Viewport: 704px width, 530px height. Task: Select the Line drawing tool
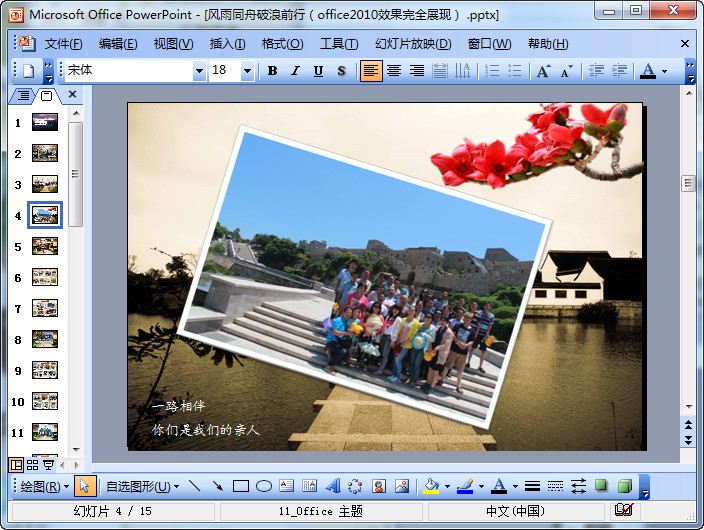pyautogui.click(x=194, y=486)
